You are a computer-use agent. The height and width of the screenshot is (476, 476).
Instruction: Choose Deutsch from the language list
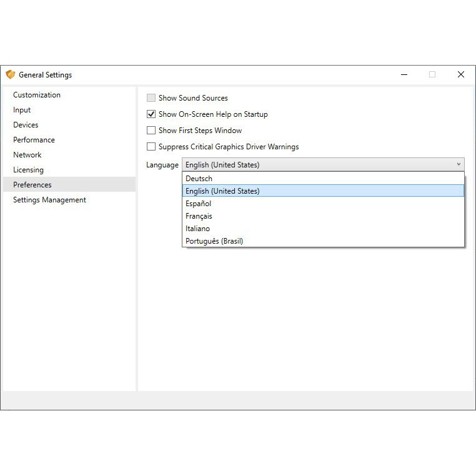click(x=199, y=179)
